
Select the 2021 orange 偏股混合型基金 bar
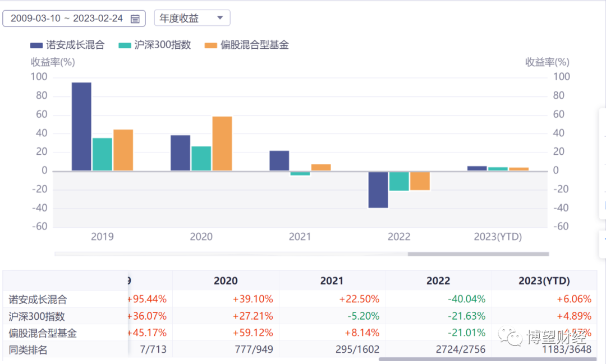(x=321, y=167)
